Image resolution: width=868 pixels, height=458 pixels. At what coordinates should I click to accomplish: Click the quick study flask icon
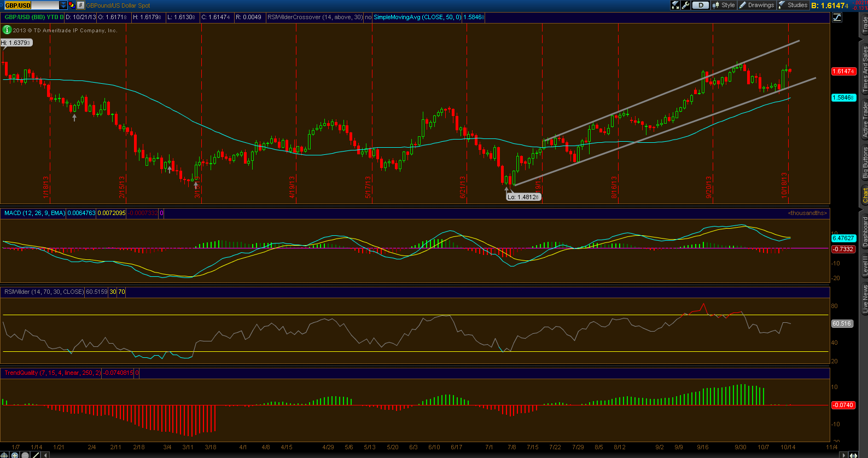(675, 5)
